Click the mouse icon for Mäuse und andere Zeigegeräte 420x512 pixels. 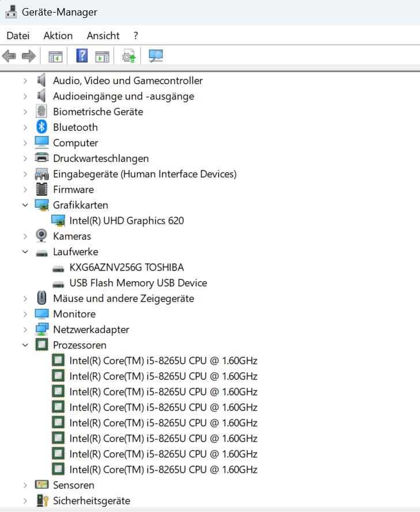pos(41,298)
